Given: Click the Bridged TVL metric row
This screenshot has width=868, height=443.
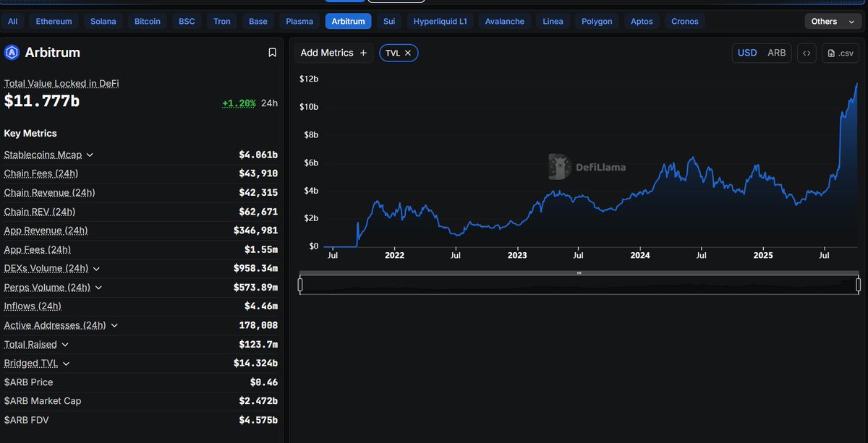Looking at the screenshot, I should click(x=32, y=363).
